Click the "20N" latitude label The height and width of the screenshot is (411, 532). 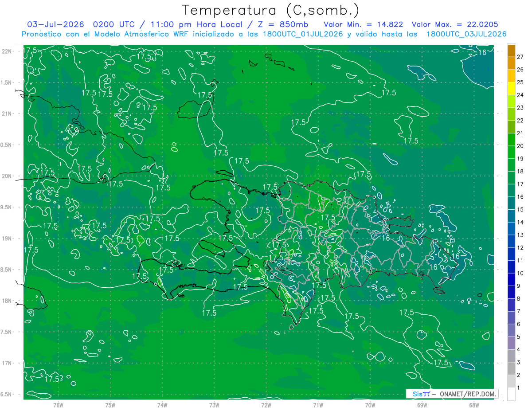(8, 176)
